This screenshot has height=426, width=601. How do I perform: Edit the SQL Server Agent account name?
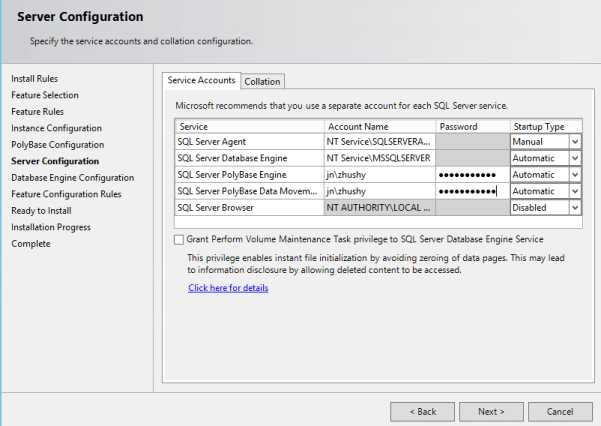(379, 142)
